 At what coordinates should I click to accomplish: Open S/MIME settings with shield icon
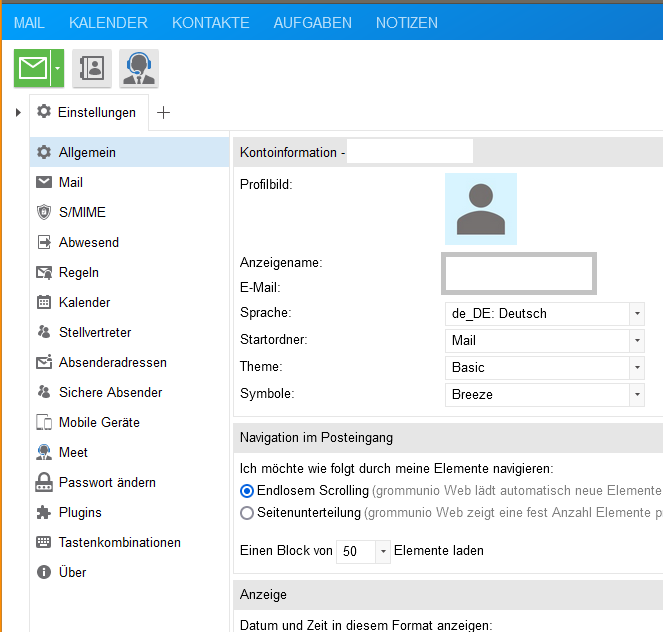[81, 212]
